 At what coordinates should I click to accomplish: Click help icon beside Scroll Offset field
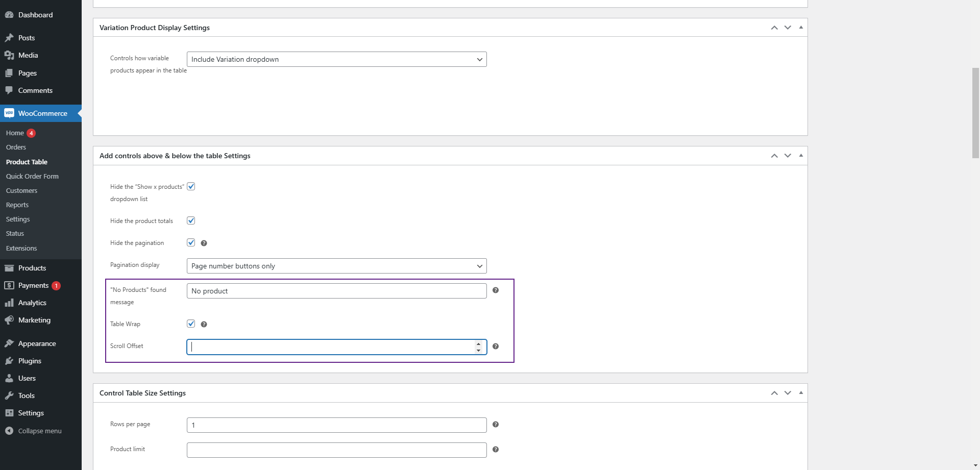(496, 347)
